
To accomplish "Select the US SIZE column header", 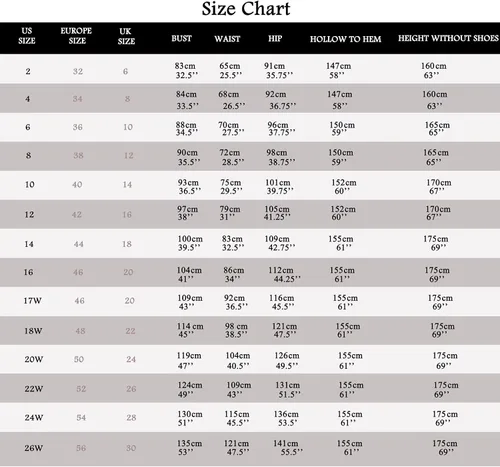I will pos(27,36).
